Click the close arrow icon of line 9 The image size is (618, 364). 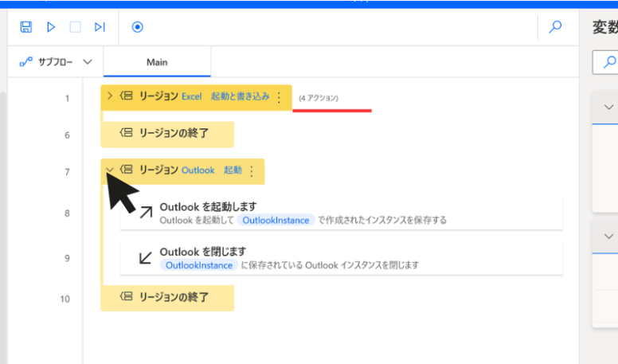click(x=146, y=258)
